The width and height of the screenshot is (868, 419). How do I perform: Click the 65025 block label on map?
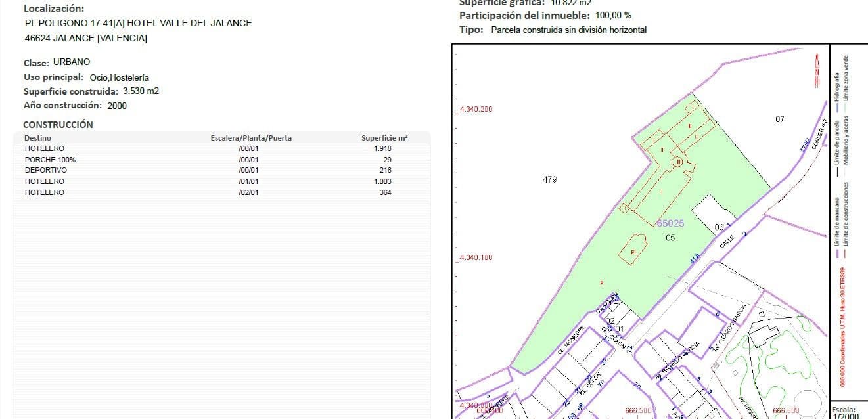[670, 223]
